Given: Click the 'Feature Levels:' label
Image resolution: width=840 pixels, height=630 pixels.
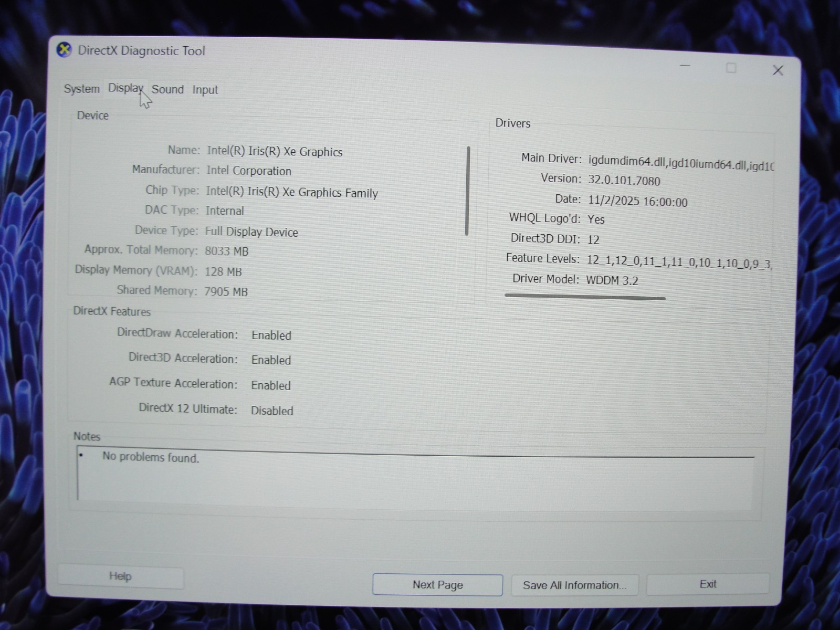Looking at the screenshot, I should point(543,258).
